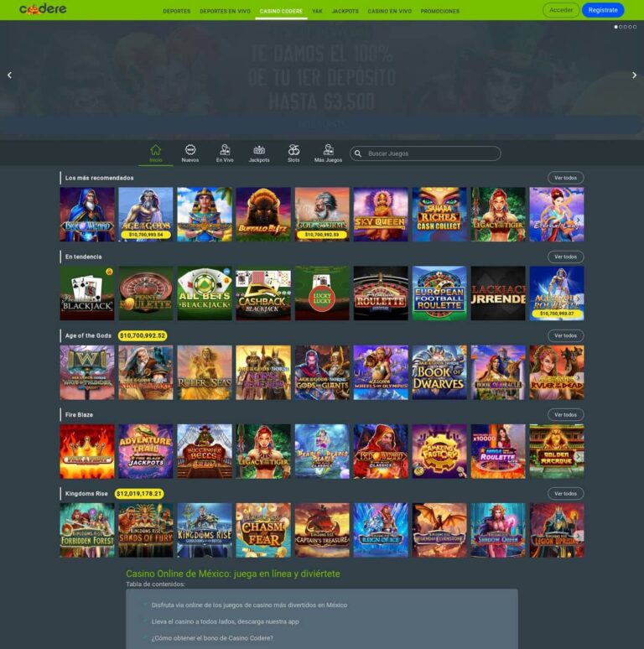Screen dimensions: 644x649
Task: Open Adventure Trail Jackpots game
Action: pyautogui.click(x=146, y=451)
